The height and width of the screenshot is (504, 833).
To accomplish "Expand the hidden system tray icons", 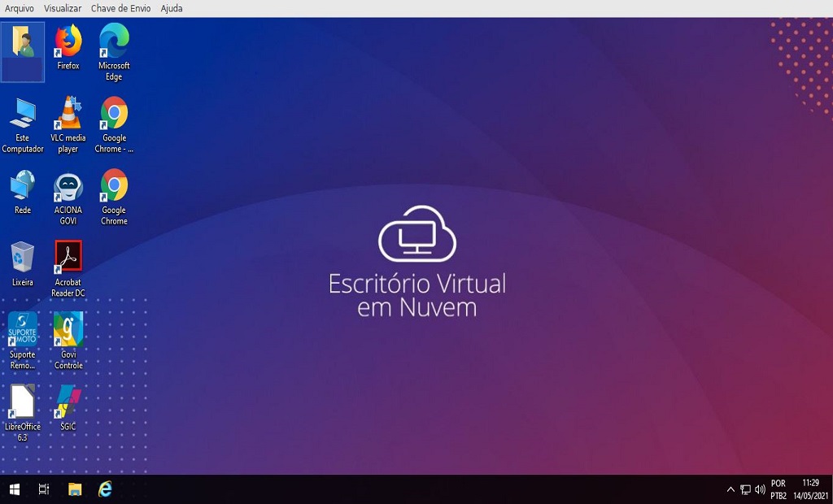I will pos(731,489).
